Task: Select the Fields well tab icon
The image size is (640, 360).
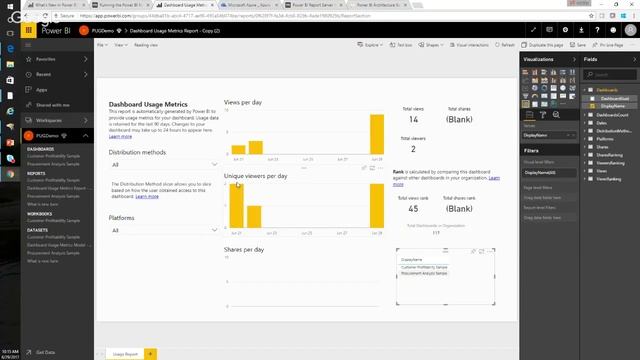Action: click(529, 115)
